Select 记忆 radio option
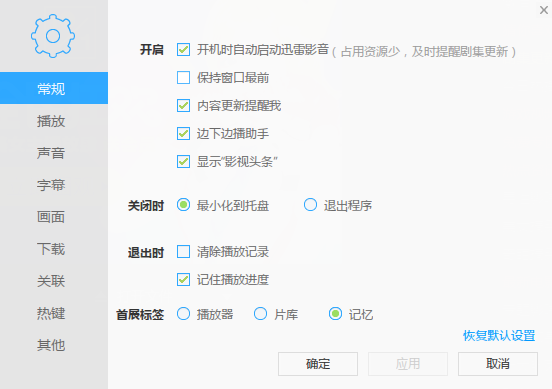The height and width of the screenshot is (389, 552). coord(335,314)
